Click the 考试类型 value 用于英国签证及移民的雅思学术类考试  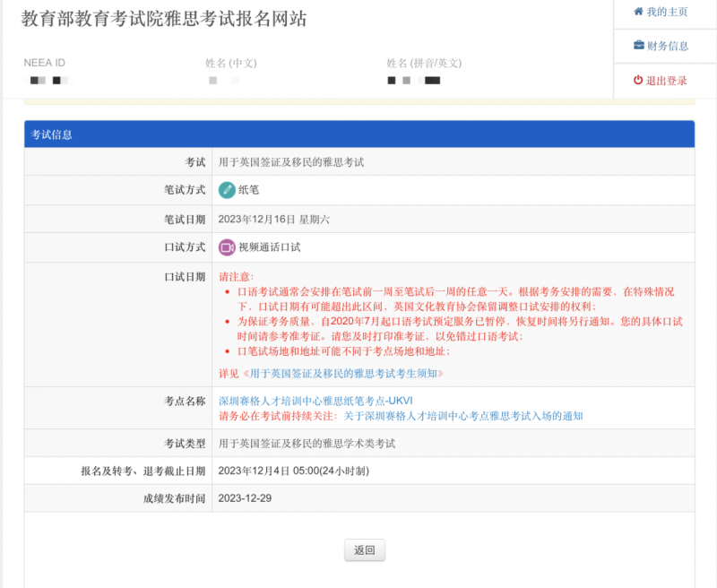[x=307, y=444]
